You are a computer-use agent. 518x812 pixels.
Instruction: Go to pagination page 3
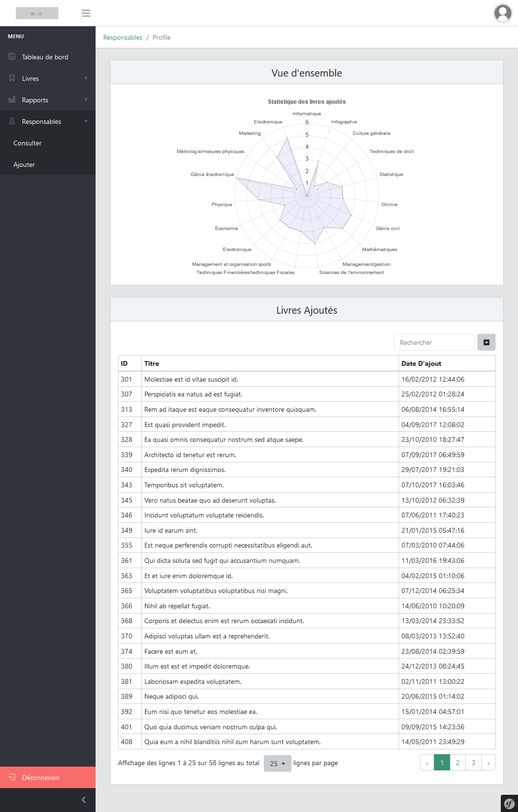pos(474,763)
